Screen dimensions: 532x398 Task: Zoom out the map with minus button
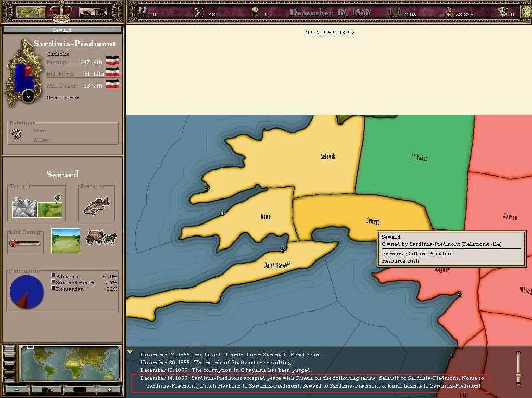click(x=17, y=389)
